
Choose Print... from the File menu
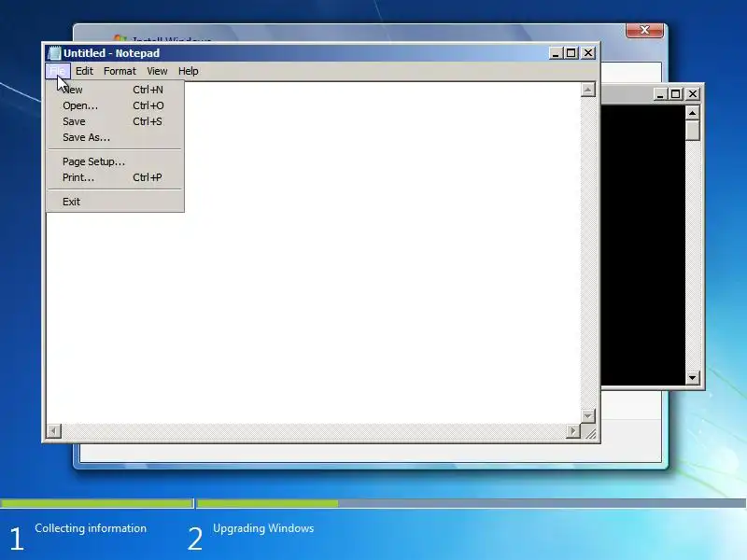115,177
